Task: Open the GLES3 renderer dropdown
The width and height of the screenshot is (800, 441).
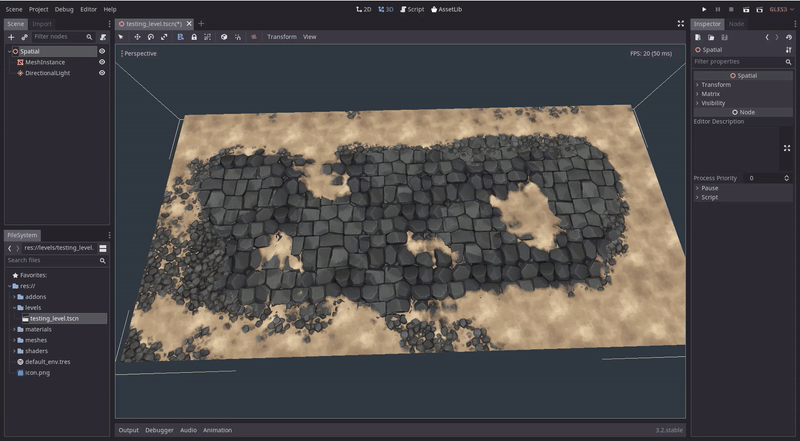Action: [x=779, y=9]
